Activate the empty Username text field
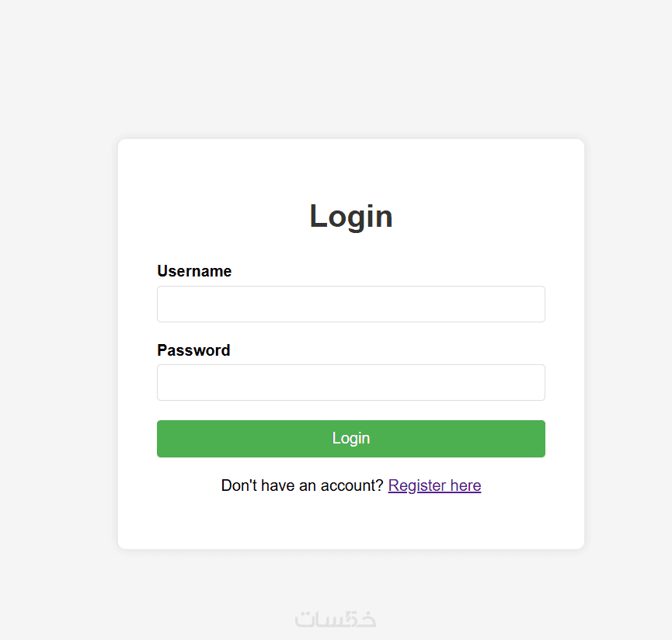 click(x=350, y=304)
